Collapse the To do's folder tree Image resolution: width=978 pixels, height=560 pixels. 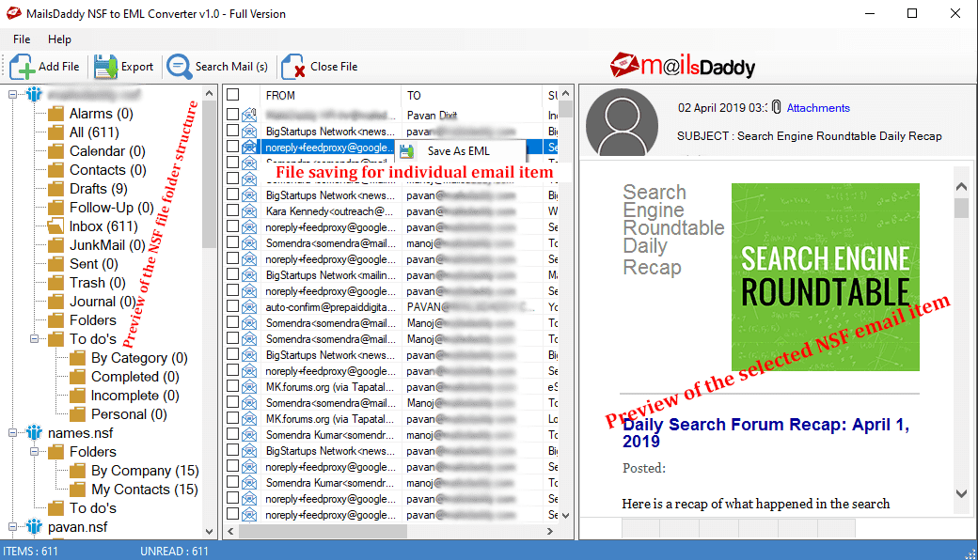tap(33, 338)
